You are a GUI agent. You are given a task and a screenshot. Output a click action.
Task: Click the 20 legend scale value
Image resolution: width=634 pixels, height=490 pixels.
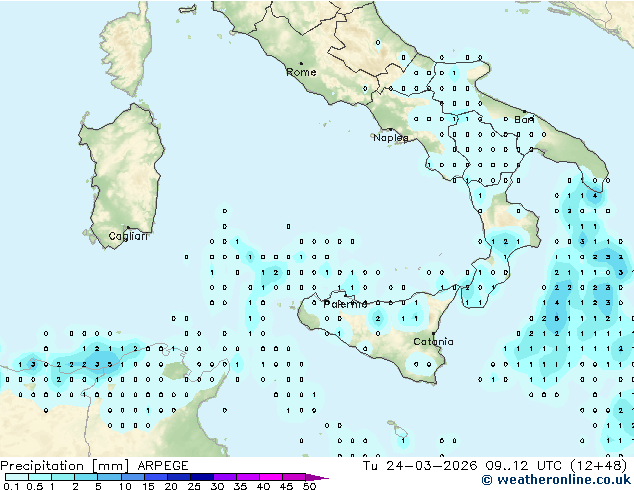[x=171, y=486]
